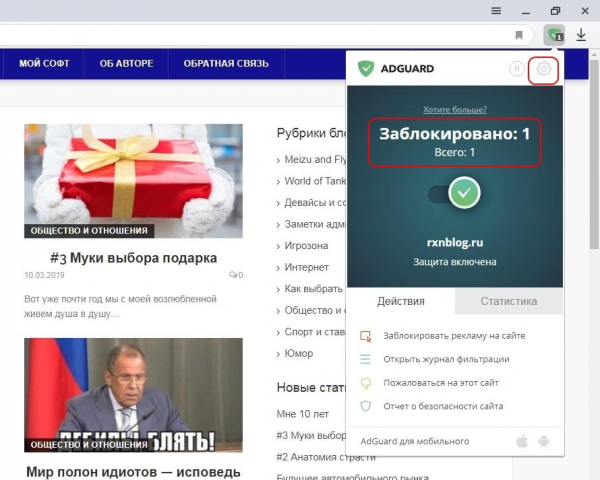This screenshot has width=600, height=480.
Task: Switch to the Статистика tab
Action: pos(509,301)
